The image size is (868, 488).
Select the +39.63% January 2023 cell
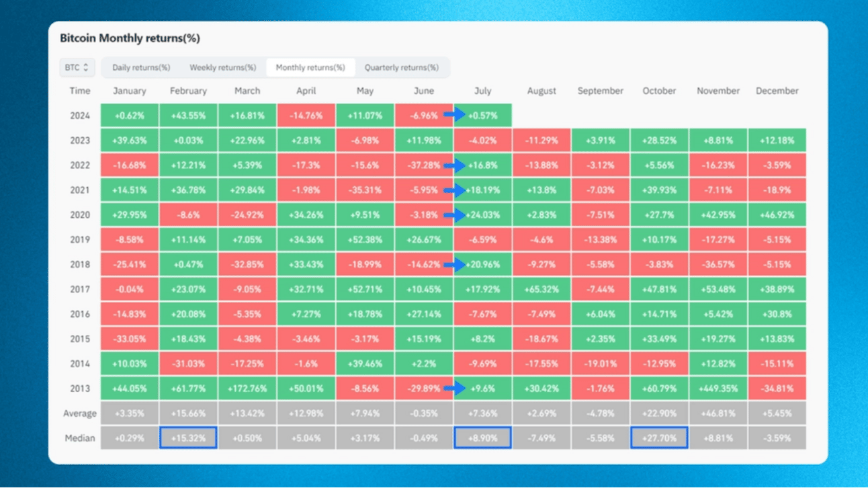click(130, 140)
